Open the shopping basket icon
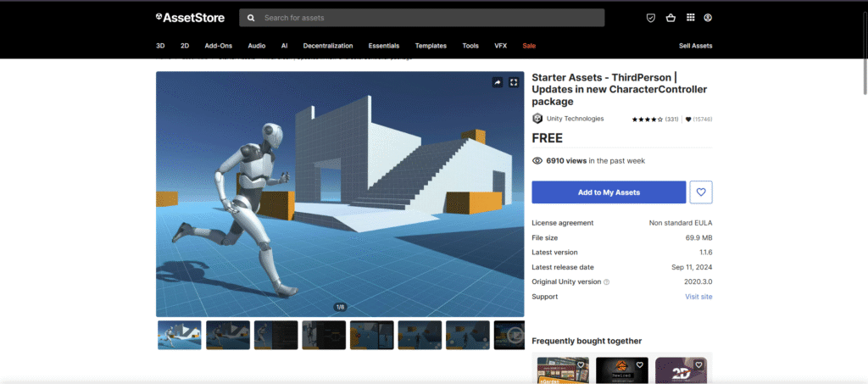This screenshot has width=868, height=384. click(x=671, y=18)
